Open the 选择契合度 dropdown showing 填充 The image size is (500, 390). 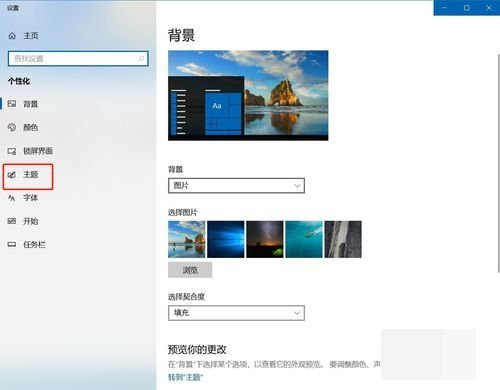pos(236,313)
